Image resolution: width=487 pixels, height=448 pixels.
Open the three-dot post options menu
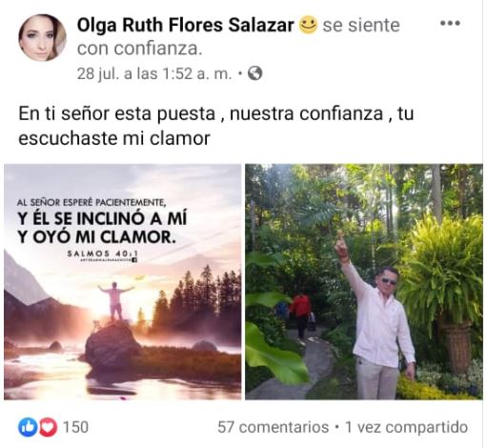[x=450, y=23]
